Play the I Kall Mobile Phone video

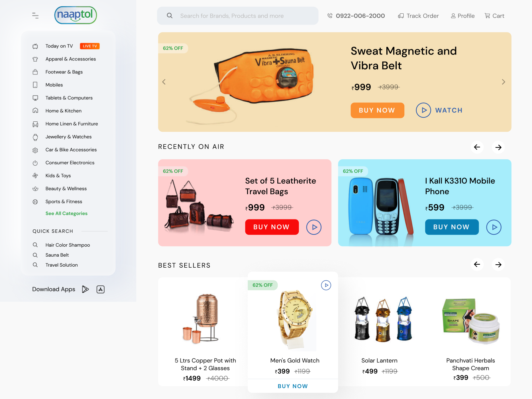494,227
